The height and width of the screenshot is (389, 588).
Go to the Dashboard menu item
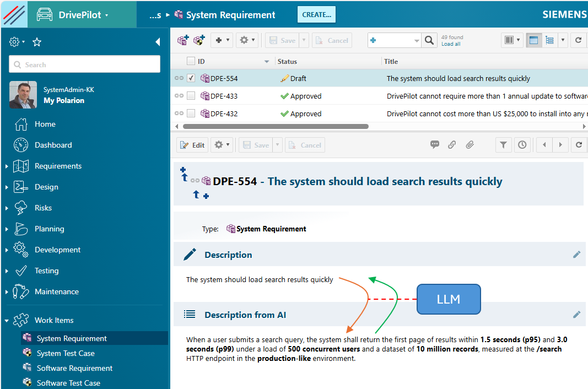pos(53,145)
